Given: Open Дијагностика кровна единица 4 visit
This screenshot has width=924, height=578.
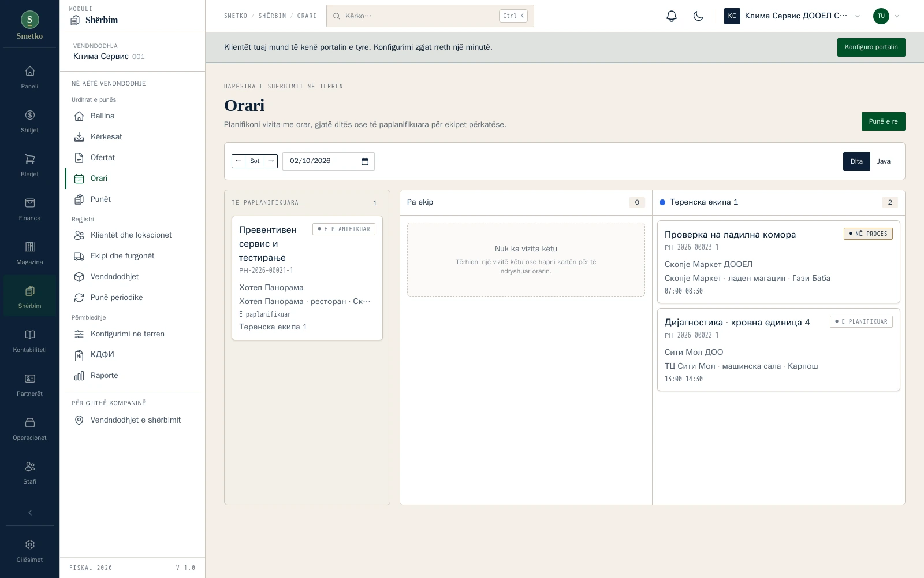Looking at the screenshot, I should [778, 350].
